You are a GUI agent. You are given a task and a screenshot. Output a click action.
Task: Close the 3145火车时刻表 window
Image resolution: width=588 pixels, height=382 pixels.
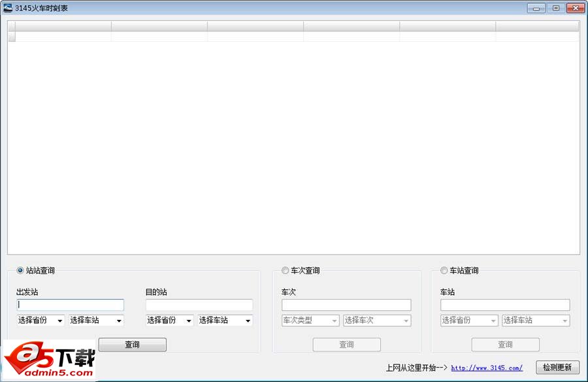576,8
